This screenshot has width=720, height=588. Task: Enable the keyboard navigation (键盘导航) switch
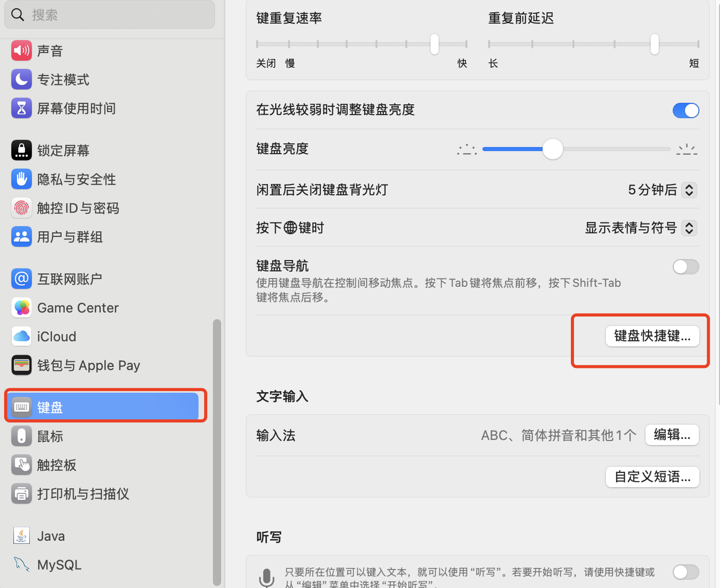point(686,267)
